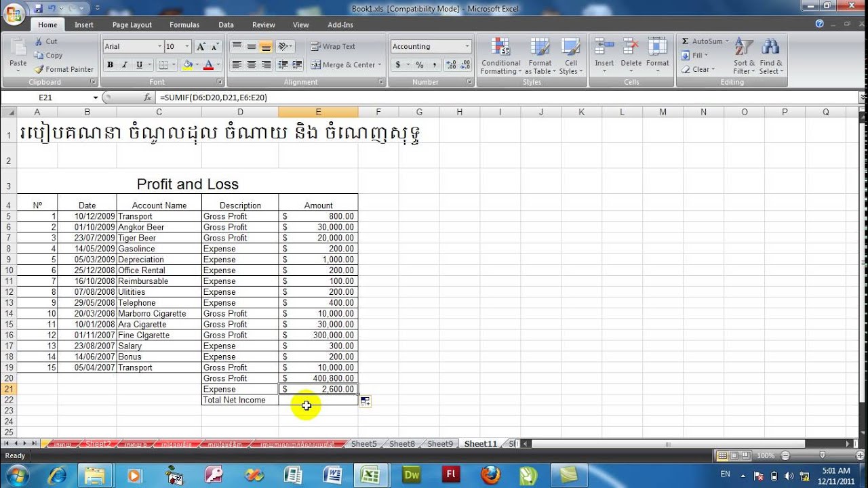Switch to Sheet5 tab
This screenshot has width=868, height=488.
click(x=363, y=444)
